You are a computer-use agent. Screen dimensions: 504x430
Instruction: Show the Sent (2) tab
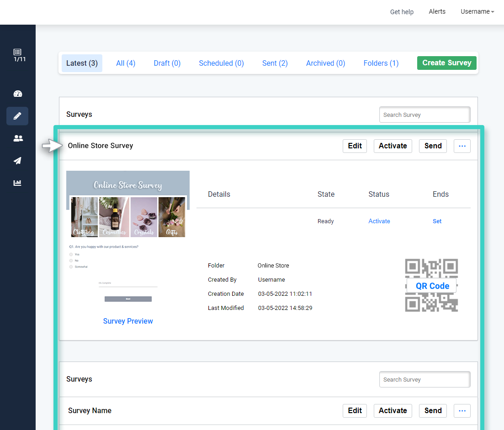tap(275, 63)
